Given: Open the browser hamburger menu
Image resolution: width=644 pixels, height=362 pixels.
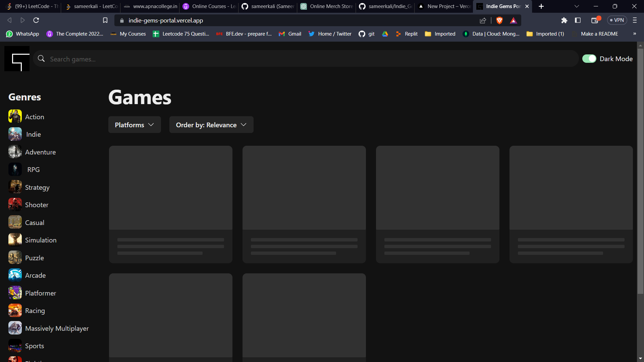Looking at the screenshot, I should click(635, 20).
